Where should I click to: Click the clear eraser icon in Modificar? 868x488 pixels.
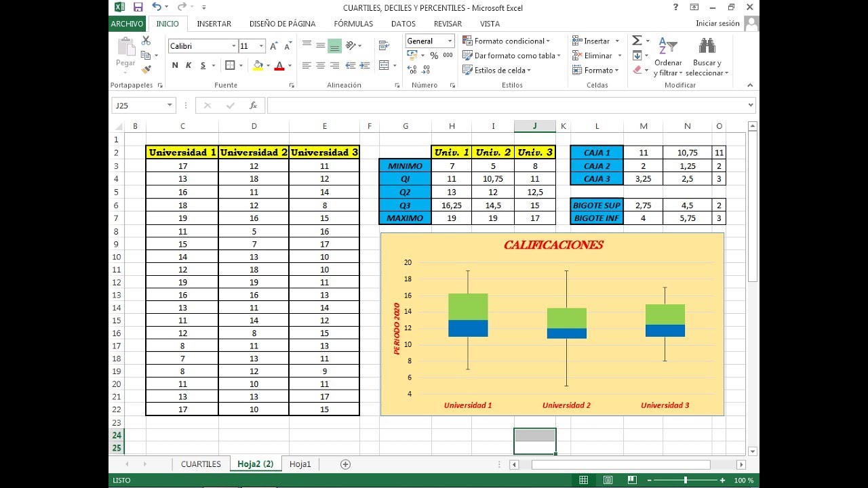pos(637,70)
